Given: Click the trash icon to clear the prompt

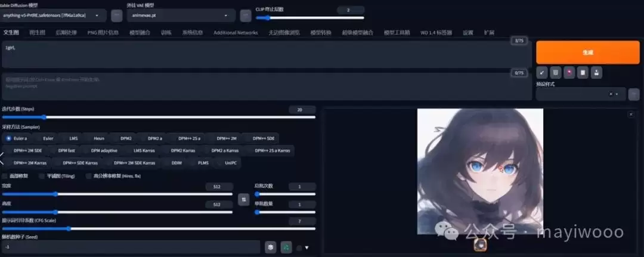Looking at the screenshot, I should 555,73.
